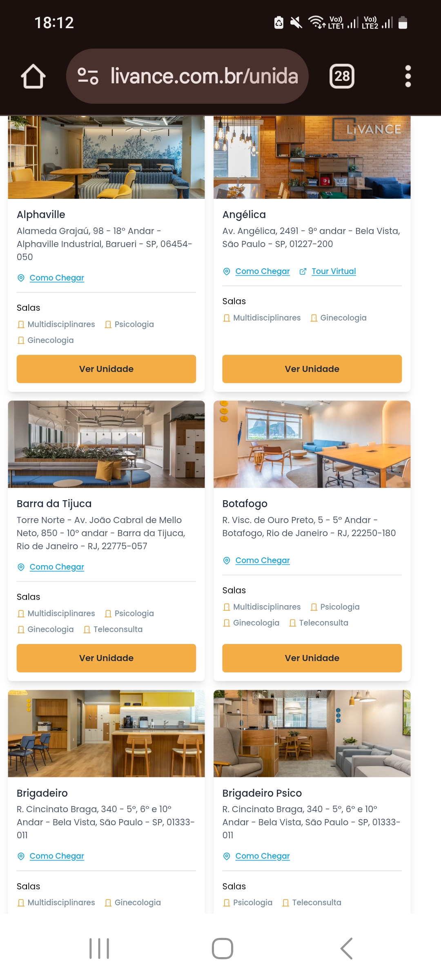
Task: Tap the Botafogo unit photo
Action: [312, 444]
